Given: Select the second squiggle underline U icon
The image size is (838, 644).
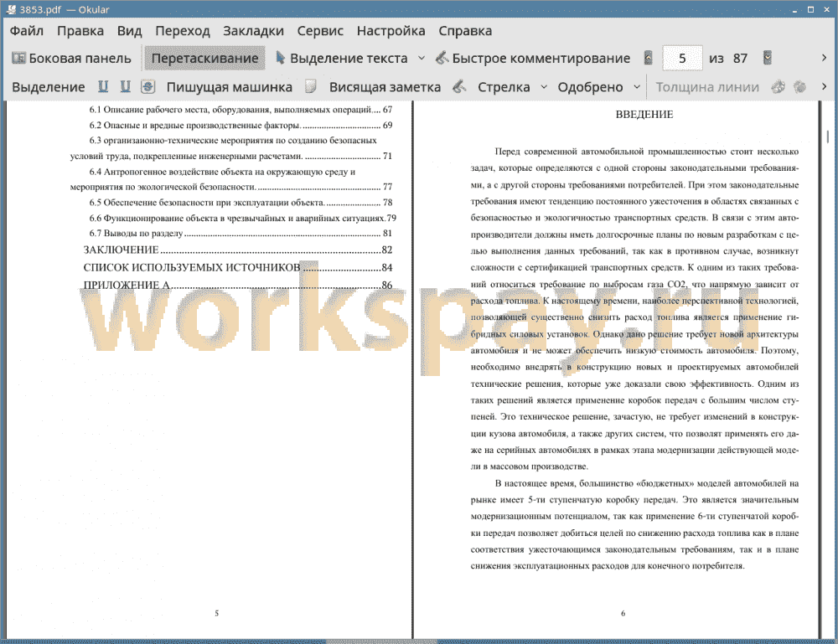Looking at the screenshot, I should point(126,86).
